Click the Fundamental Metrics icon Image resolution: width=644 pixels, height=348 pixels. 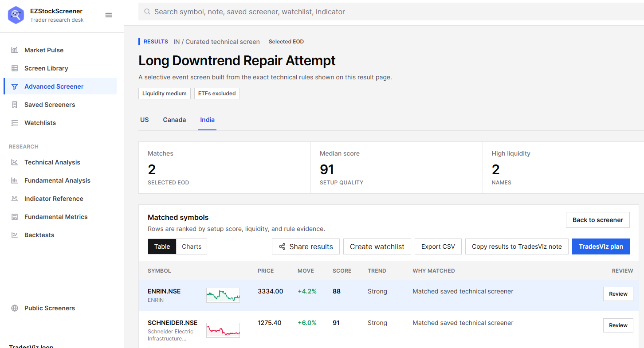click(15, 217)
